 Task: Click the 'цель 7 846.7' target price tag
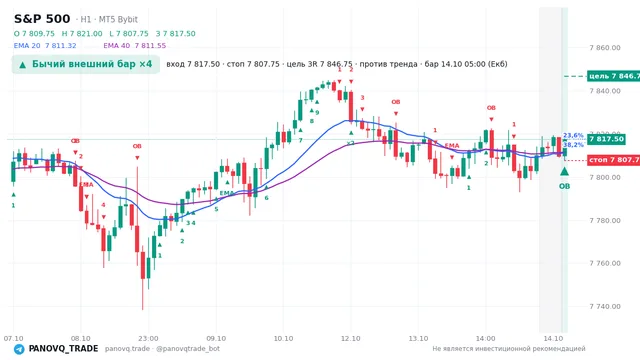pos(613,76)
